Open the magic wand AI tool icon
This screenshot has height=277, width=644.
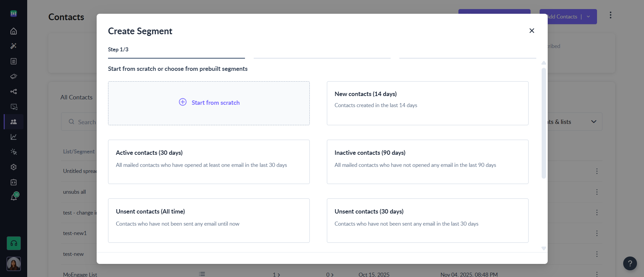point(13,46)
